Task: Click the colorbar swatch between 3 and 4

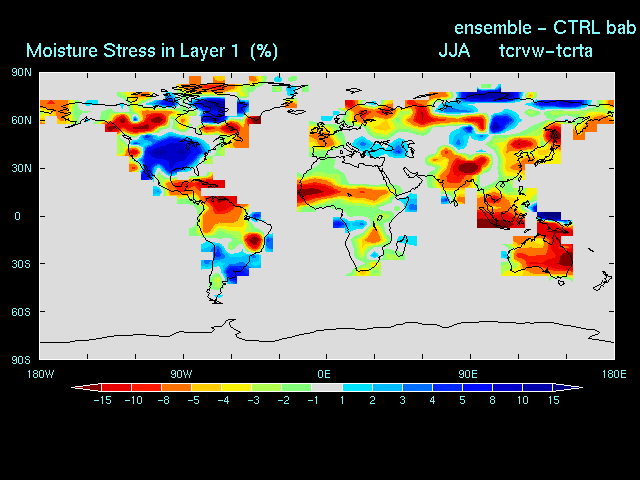Action: pyautogui.click(x=417, y=387)
